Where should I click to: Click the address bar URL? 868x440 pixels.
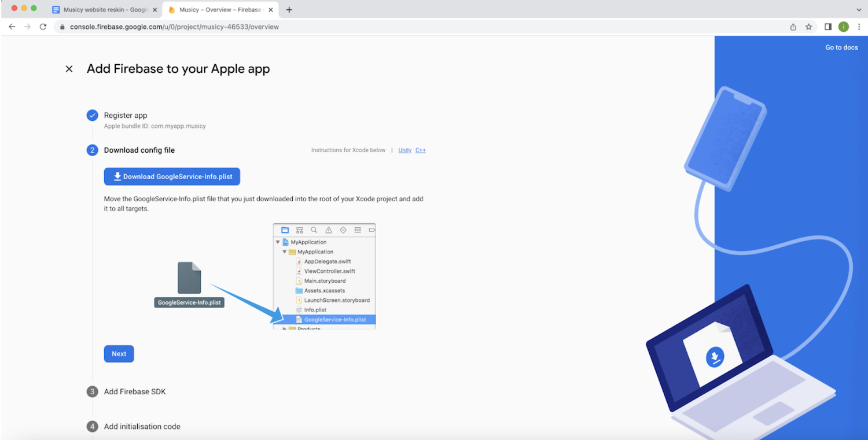[x=174, y=27]
